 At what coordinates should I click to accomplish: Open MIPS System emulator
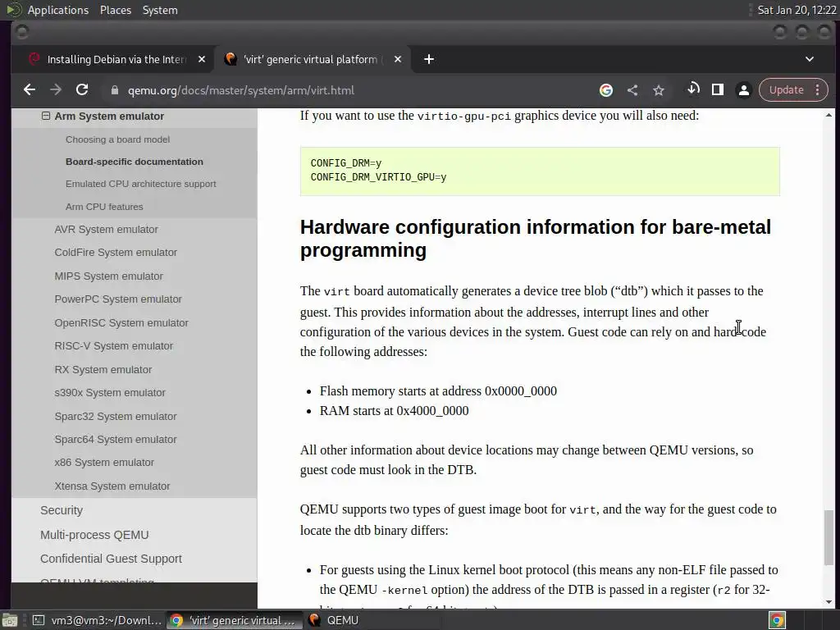109,276
